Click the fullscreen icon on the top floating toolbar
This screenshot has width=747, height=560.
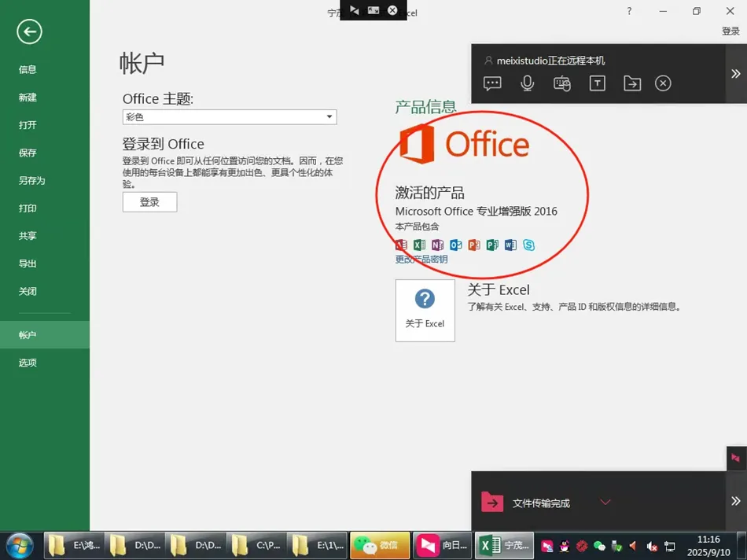pos(373,10)
